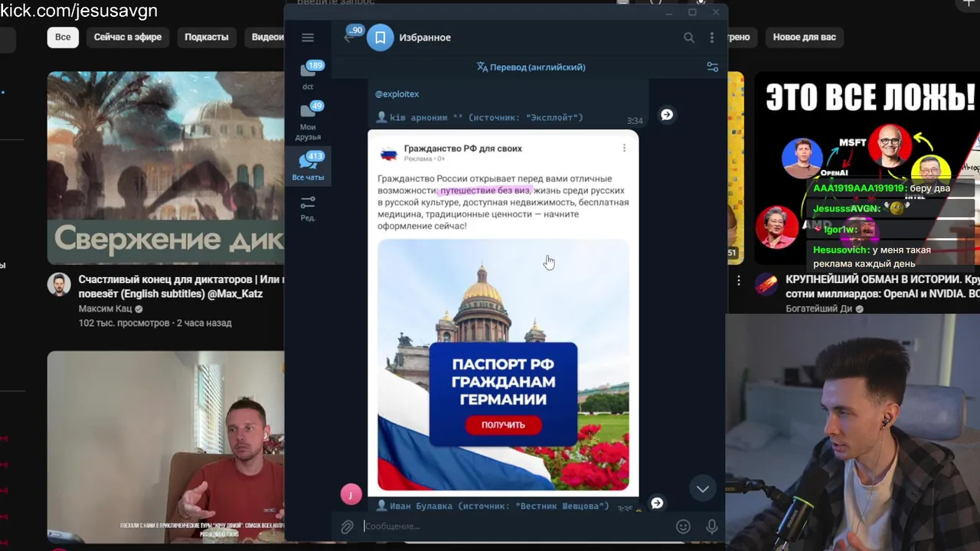This screenshot has width=980, height=551.
Task: Go back using arrow with 90 badge
Action: pos(350,37)
